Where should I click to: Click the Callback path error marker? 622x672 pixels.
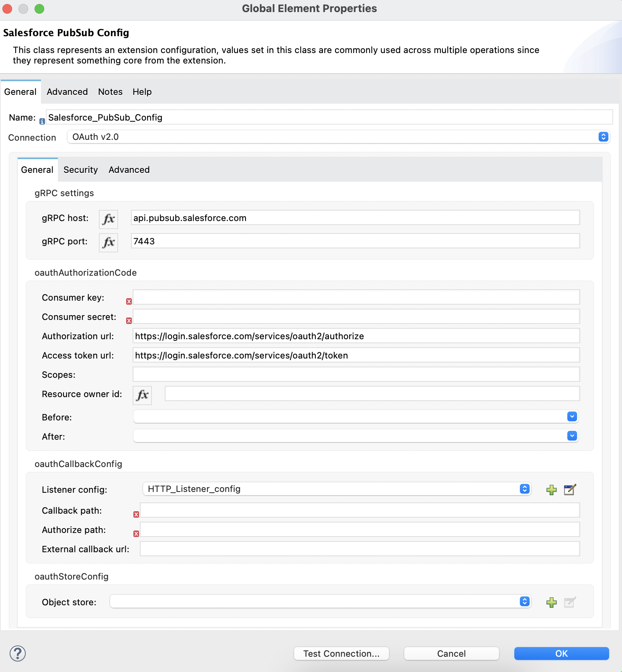(x=136, y=514)
